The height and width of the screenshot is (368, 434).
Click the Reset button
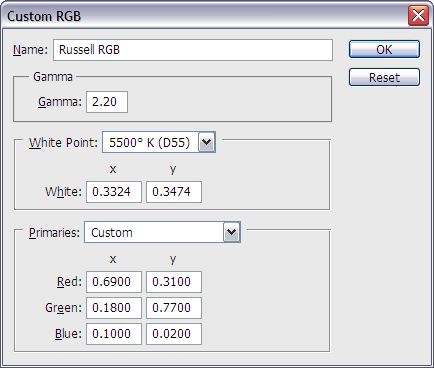click(384, 77)
